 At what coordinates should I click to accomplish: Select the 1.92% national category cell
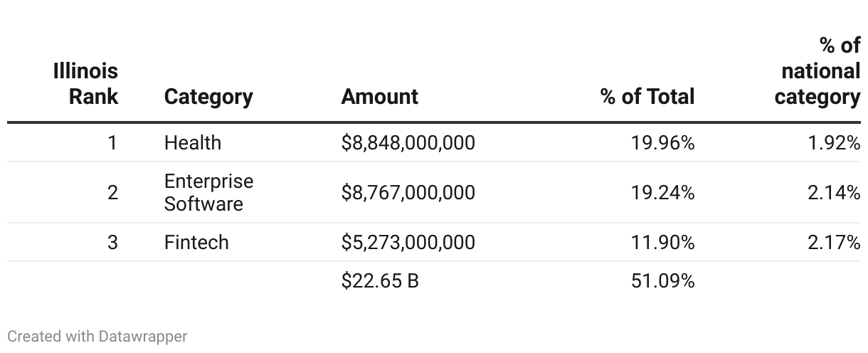(834, 142)
